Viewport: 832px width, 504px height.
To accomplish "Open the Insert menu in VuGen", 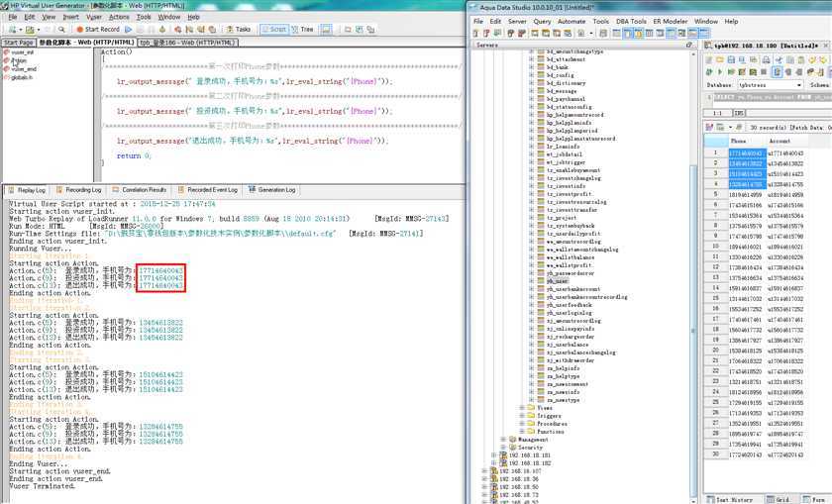I will (70, 17).
